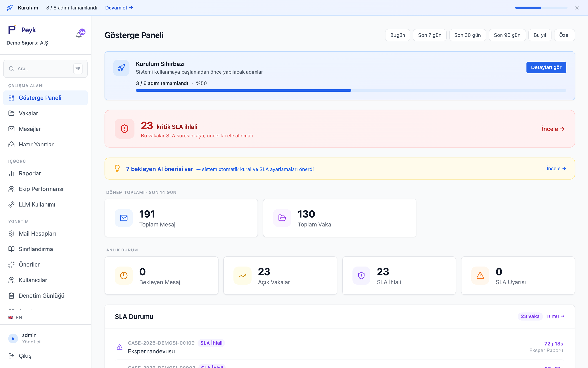Click the Detayları gör button

click(546, 67)
